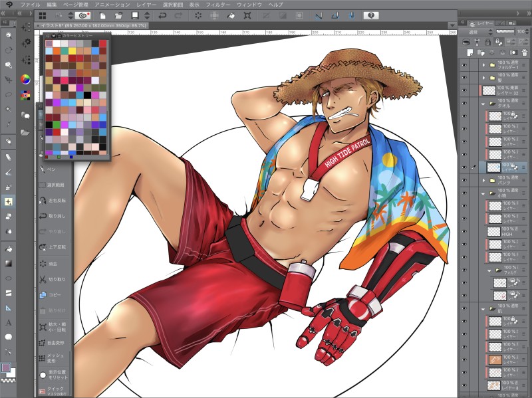532x398 pixels.
Task: Hide the パンツ folder layer
Action: coord(464,180)
